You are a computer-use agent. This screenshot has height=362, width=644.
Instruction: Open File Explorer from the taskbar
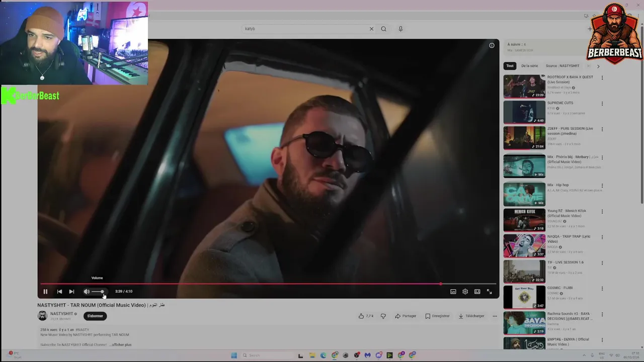point(312,355)
